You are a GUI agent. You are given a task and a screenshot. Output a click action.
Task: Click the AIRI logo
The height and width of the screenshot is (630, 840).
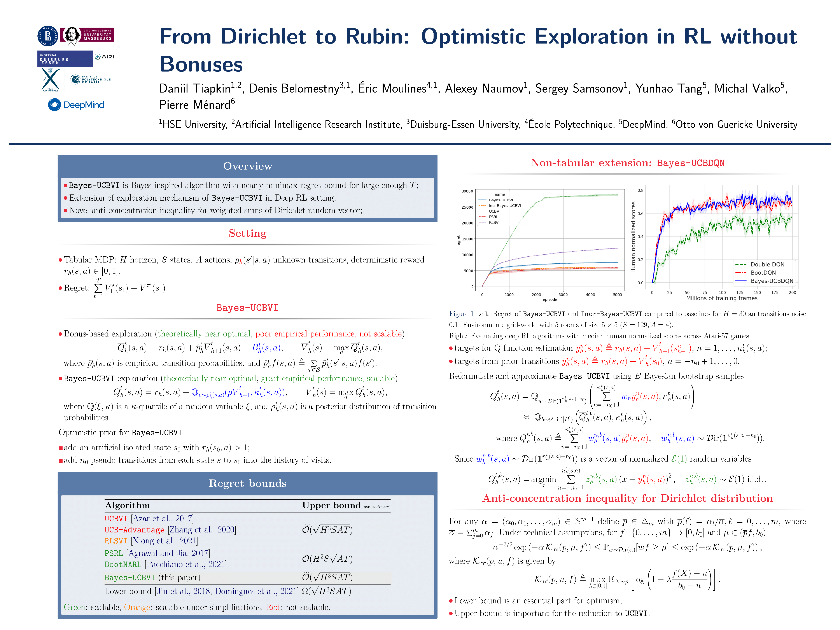coord(104,57)
